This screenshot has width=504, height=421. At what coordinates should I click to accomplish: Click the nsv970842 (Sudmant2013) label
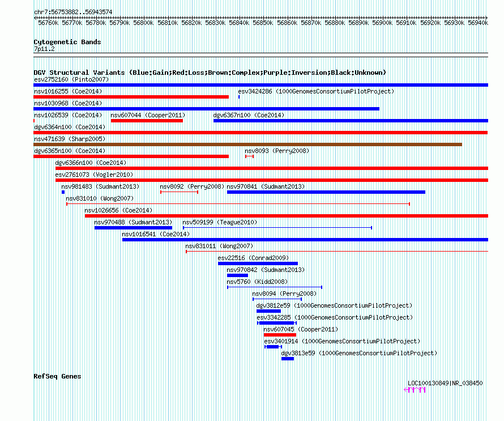click(266, 270)
